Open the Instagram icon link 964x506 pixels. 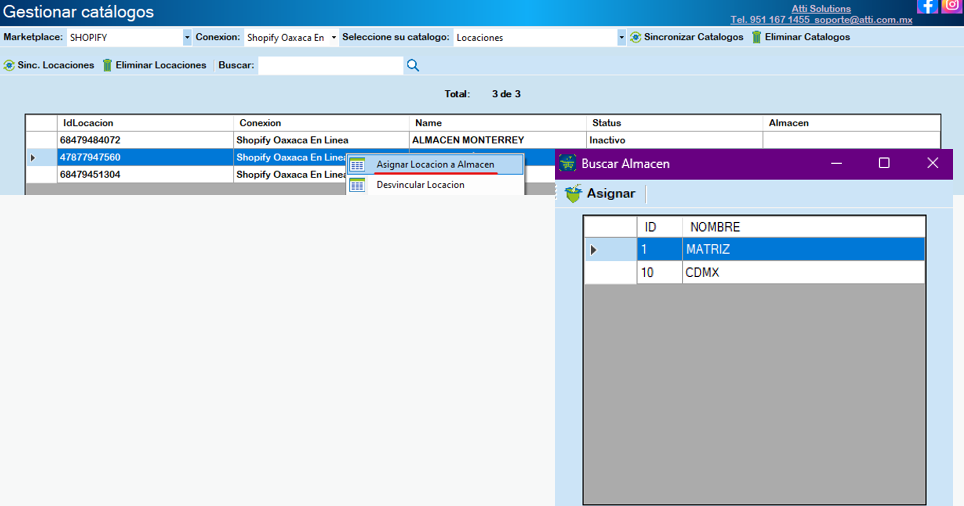coord(951,6)
